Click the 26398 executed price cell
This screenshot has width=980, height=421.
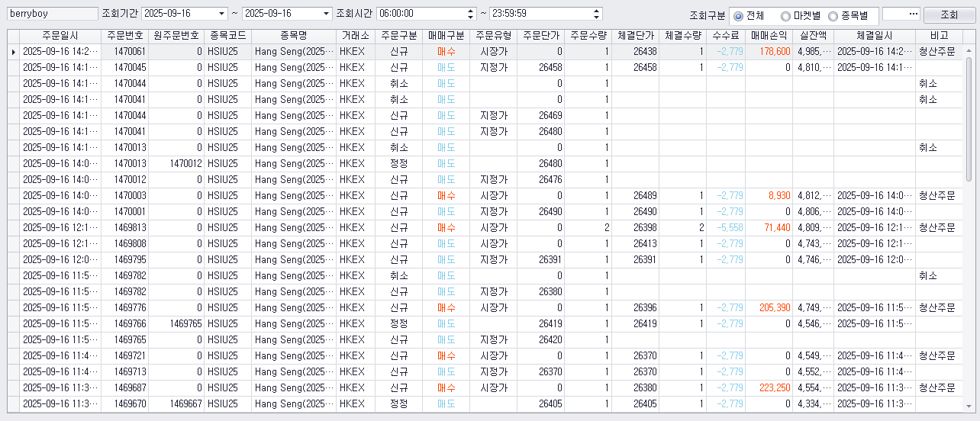click(636, 227)
